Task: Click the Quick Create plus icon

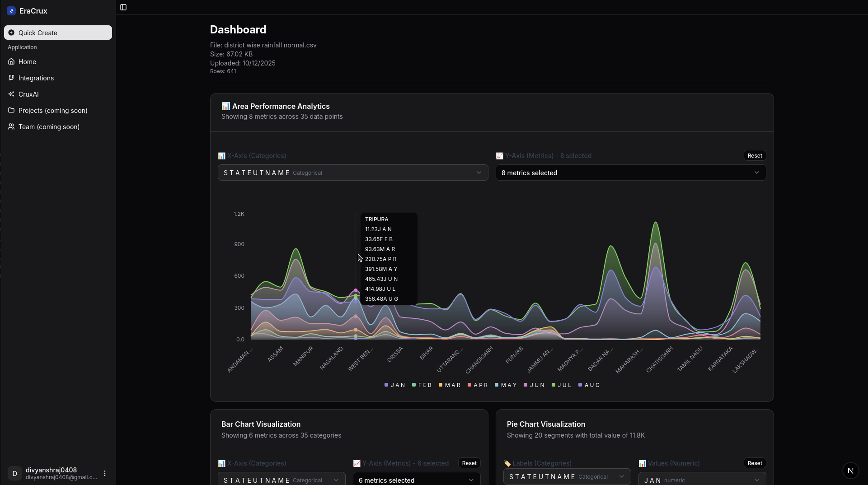Action: point(11,33)
